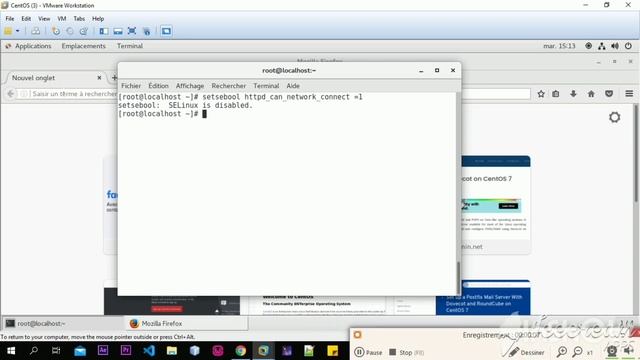The width and height of the screenshot is (640, 360).
Task: Click recorder zoom in magnifier
Action: [x=562, y=351]
